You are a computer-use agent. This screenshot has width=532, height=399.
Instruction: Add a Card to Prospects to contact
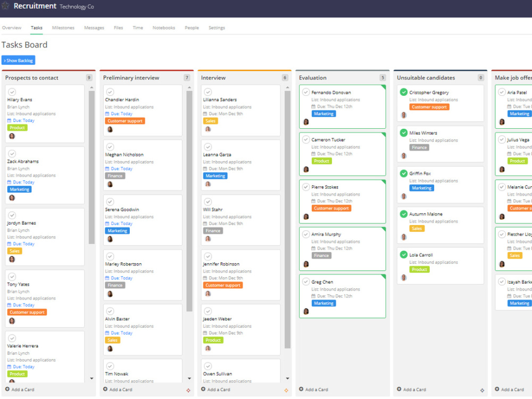[x=20, y=389]
